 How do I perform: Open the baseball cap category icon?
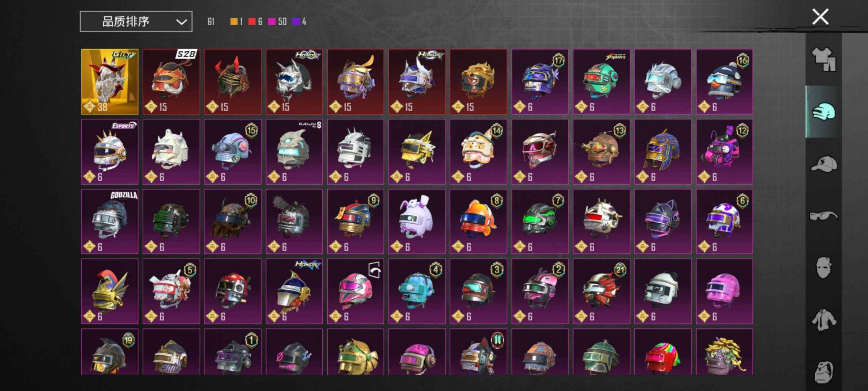[824, 164]
